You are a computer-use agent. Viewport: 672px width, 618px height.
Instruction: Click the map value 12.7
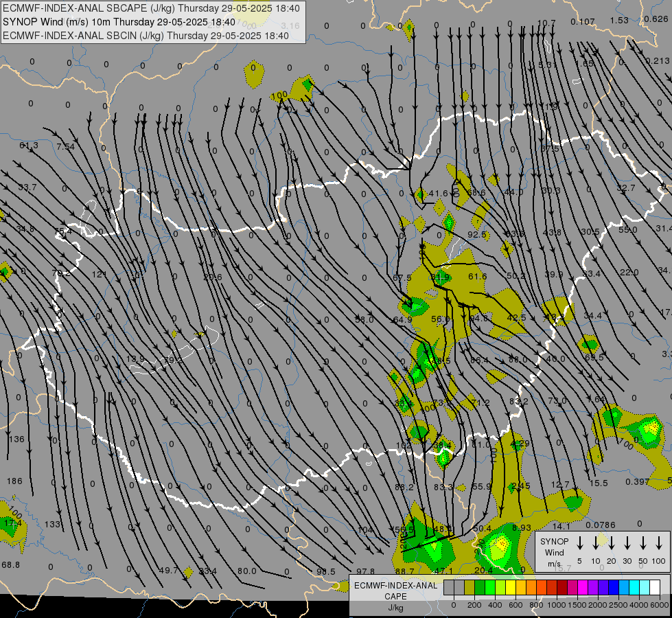[560, 485]
